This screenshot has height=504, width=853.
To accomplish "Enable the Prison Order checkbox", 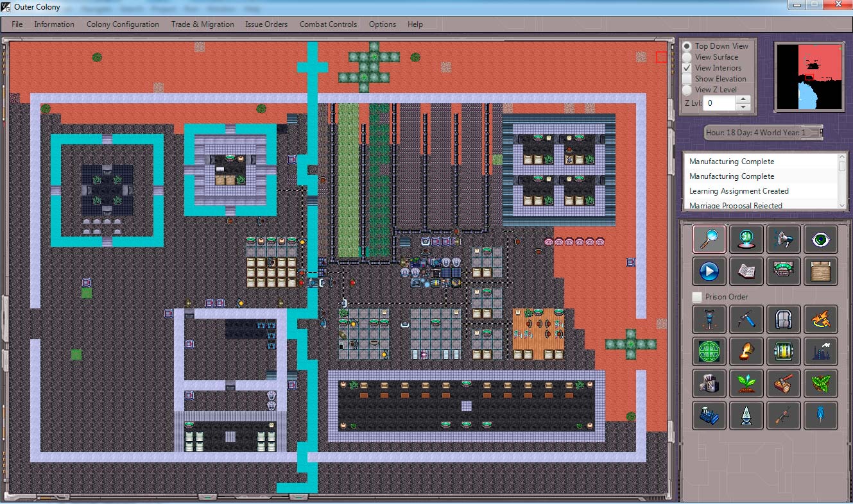I will pos(697,297).
